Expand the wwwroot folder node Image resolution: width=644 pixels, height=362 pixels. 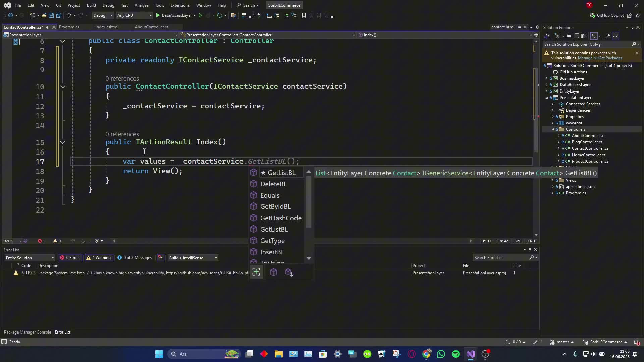553,123
